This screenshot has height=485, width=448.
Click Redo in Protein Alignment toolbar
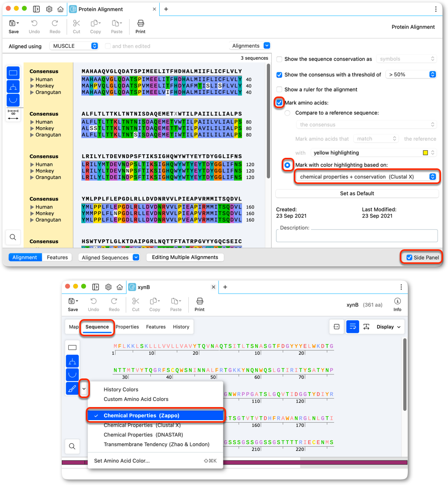click(55, 27)
